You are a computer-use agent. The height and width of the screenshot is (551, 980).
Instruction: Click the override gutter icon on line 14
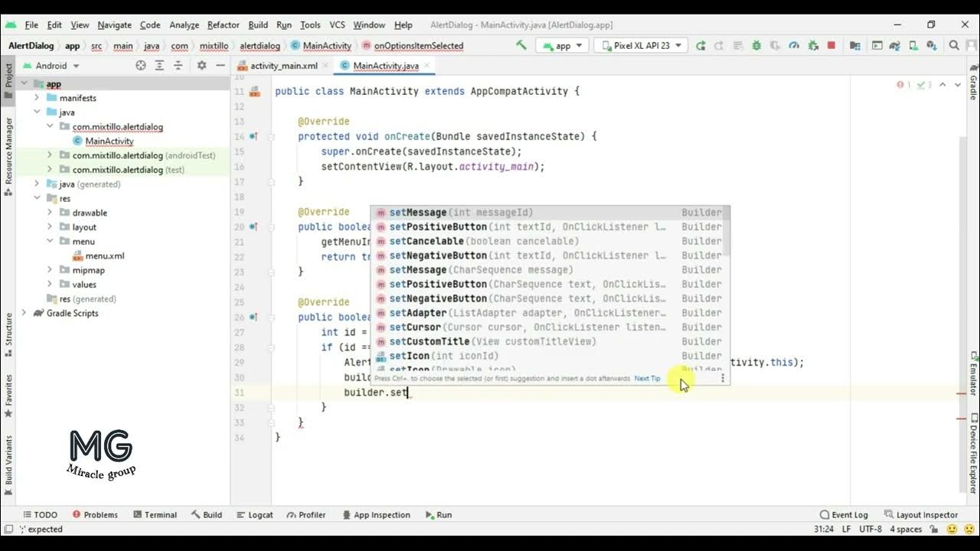tap(253, 136)
